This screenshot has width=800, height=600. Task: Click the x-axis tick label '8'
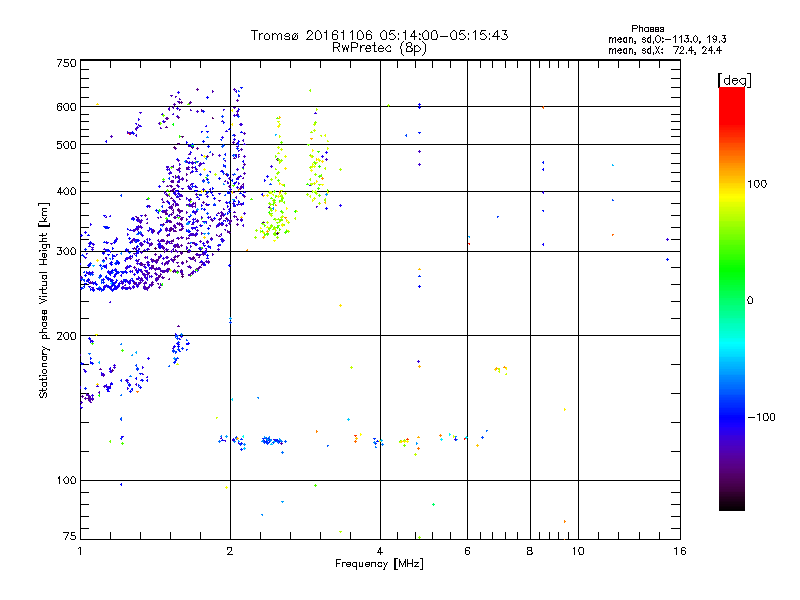pos(530,551)
